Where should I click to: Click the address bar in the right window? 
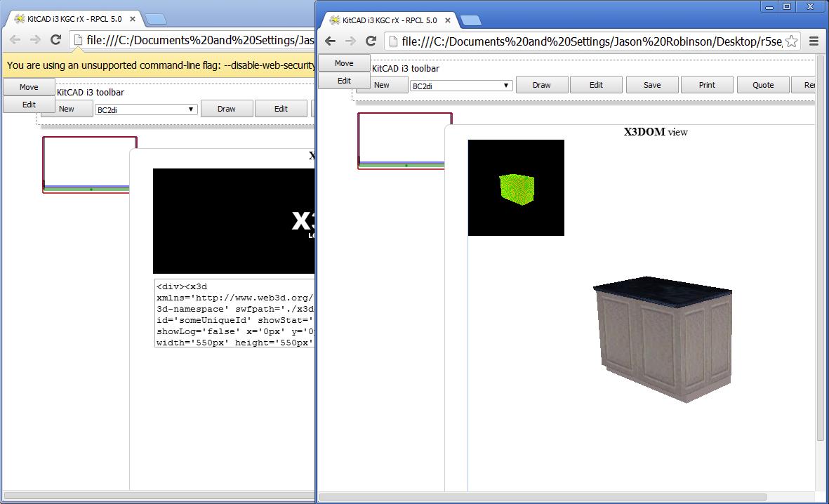pos(592,41)
